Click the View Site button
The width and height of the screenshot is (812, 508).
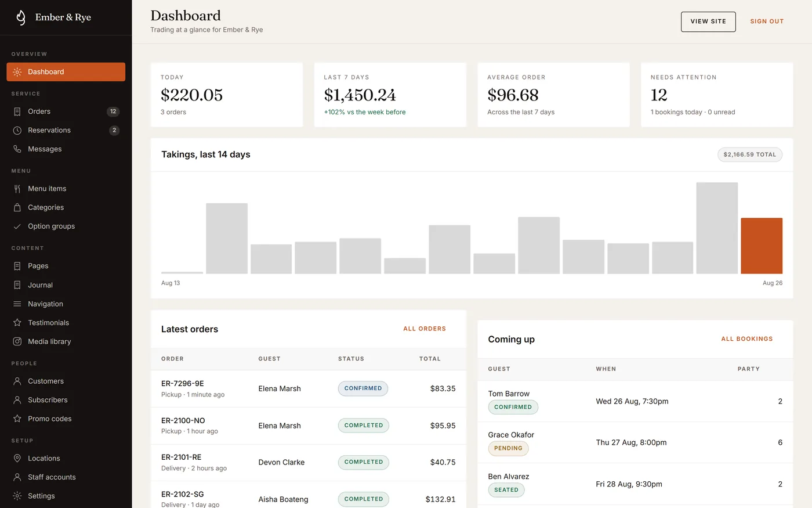tap(708, 21)
